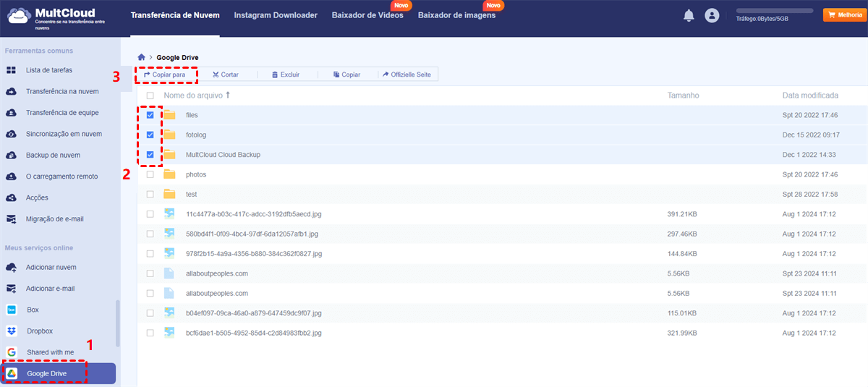Click the Tamanho column header
This screenshot has height=387, width=868.
pyautogui.click(x=683, y=95)
